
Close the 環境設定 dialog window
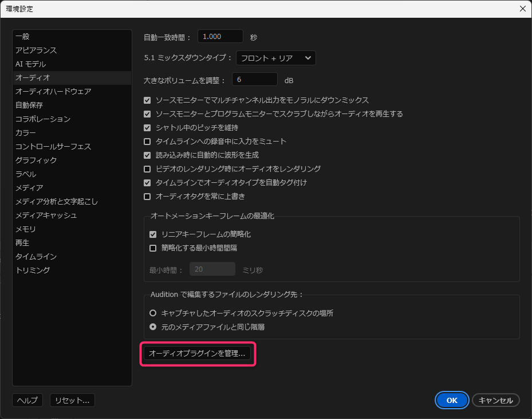pyautogui.click(x=522, y=9)
